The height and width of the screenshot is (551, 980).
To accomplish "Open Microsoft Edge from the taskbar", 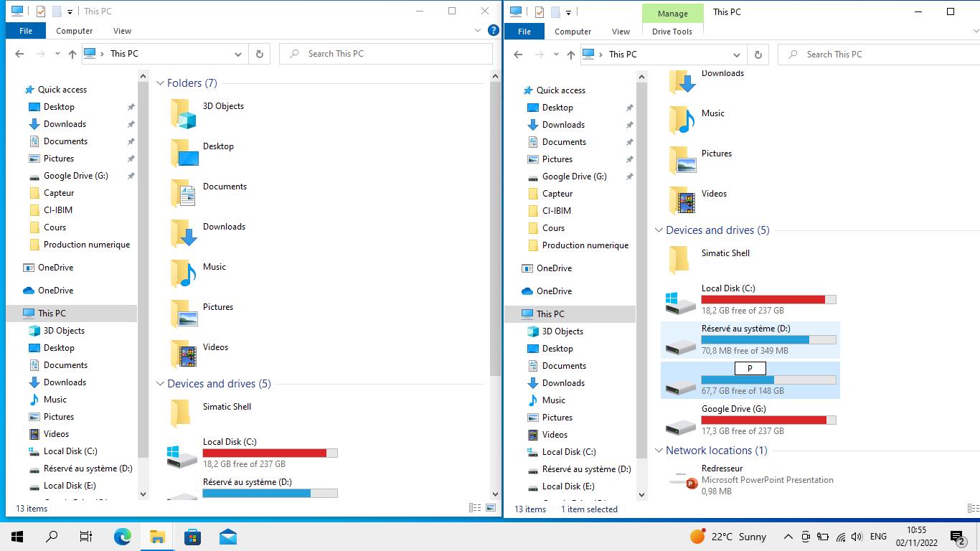I will [123, 537].
